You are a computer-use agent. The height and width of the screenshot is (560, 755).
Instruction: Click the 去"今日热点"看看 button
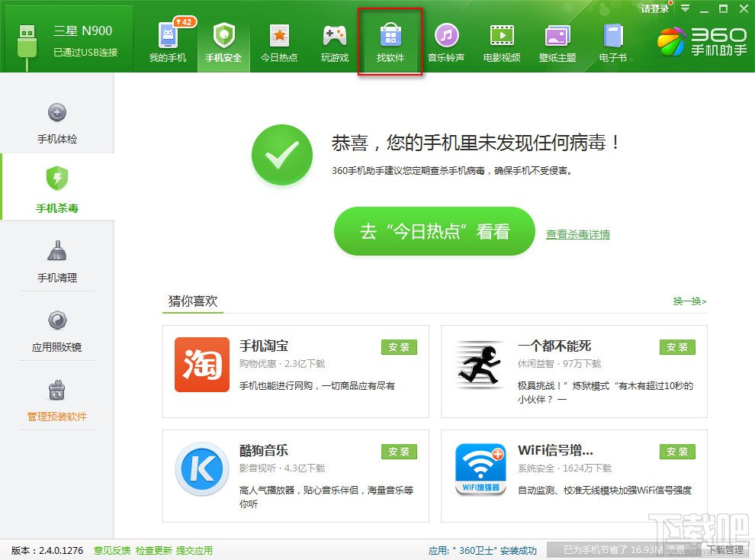pos(435,231)
